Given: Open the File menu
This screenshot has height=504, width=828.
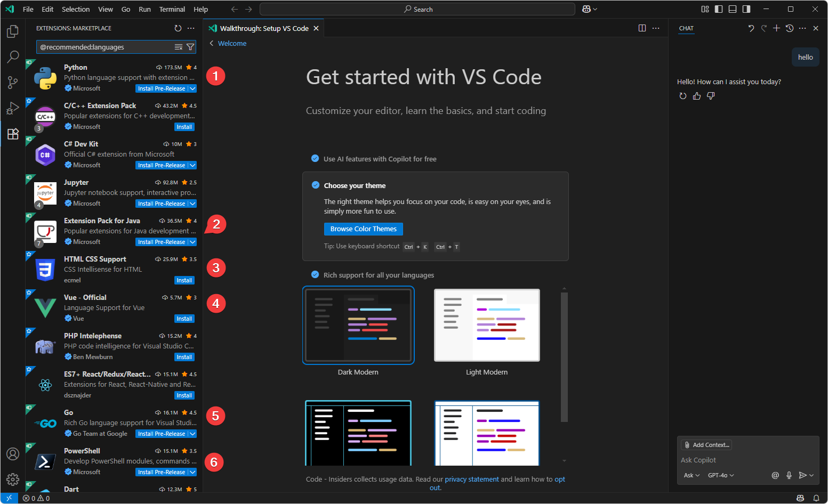Looking at the screenshot, I should point(28,9).
